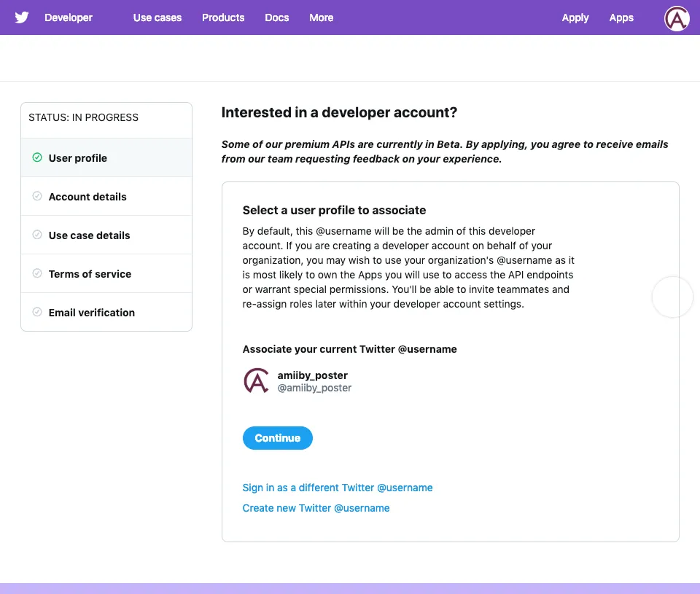The width and height of the screenshot is (700, 594).
Task: Select the Account details step
Action: tap(106, 196)
